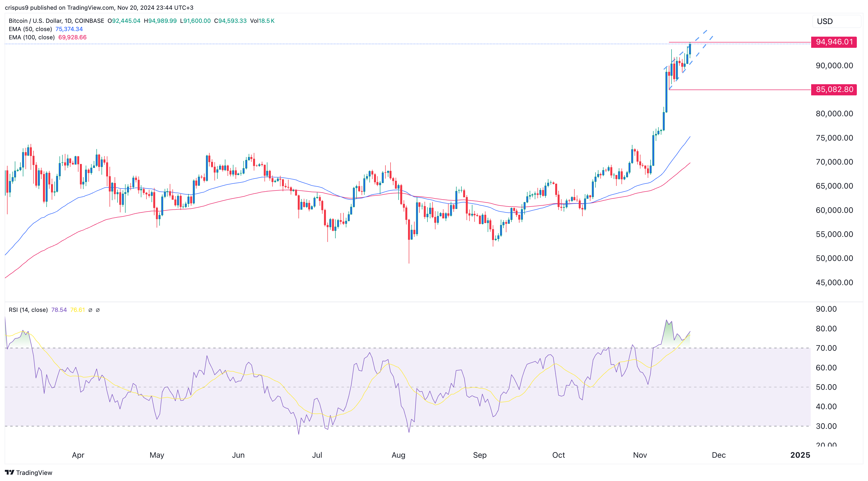This screenshot has height=481, width=868.
Task: Click the 'Bitcoin / U.S. Dollar, 1D, COINBASE' title
Action: pos(56,21)
